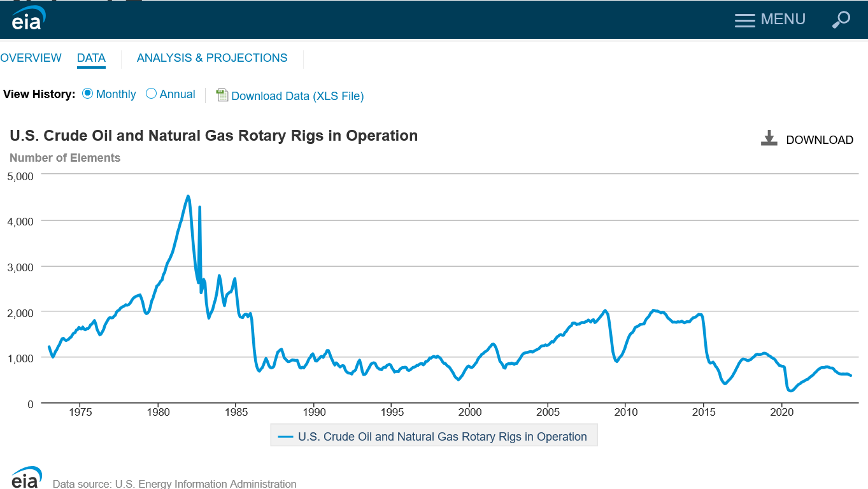Click Download Data (XLS File) link
The image size is (868, 489).
click(x=297, y=96)
